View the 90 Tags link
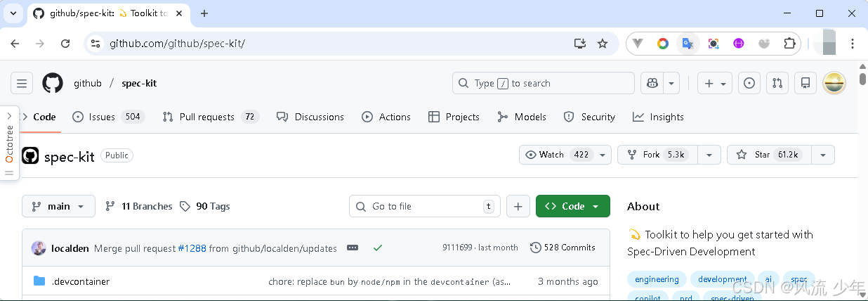 point(204,206)
